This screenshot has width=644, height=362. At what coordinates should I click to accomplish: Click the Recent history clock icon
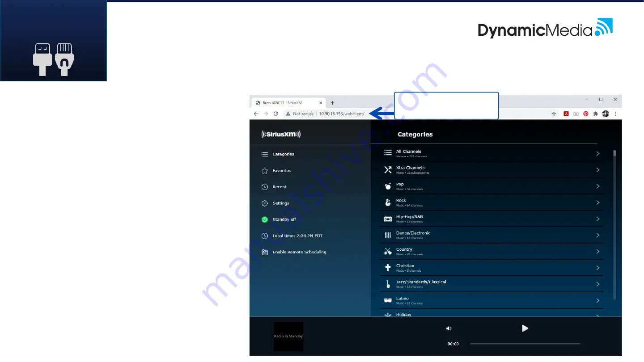pos(264,187)
